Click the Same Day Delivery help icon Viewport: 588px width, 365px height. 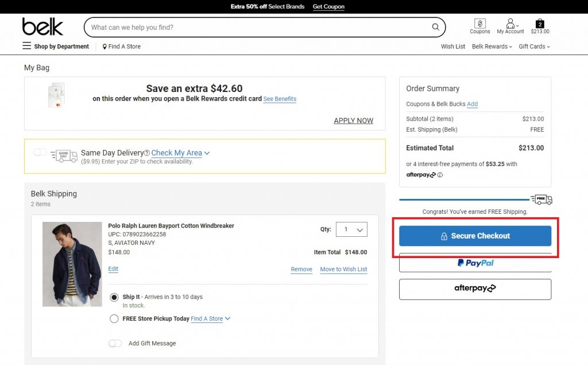(147, 153)
